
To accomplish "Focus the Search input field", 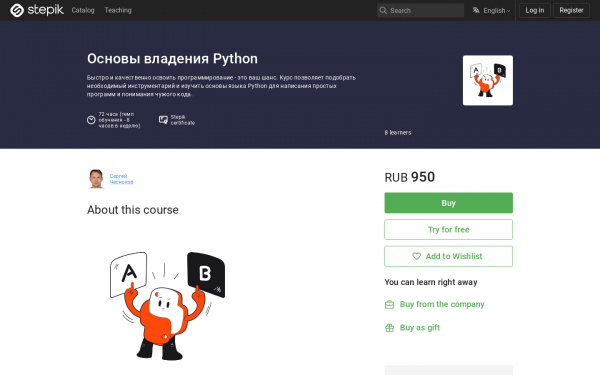I will click(420, 10).
